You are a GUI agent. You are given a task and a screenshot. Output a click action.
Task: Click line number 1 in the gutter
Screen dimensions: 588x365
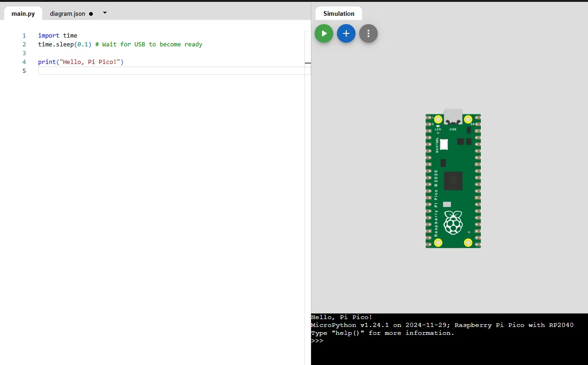click(24, 35)
